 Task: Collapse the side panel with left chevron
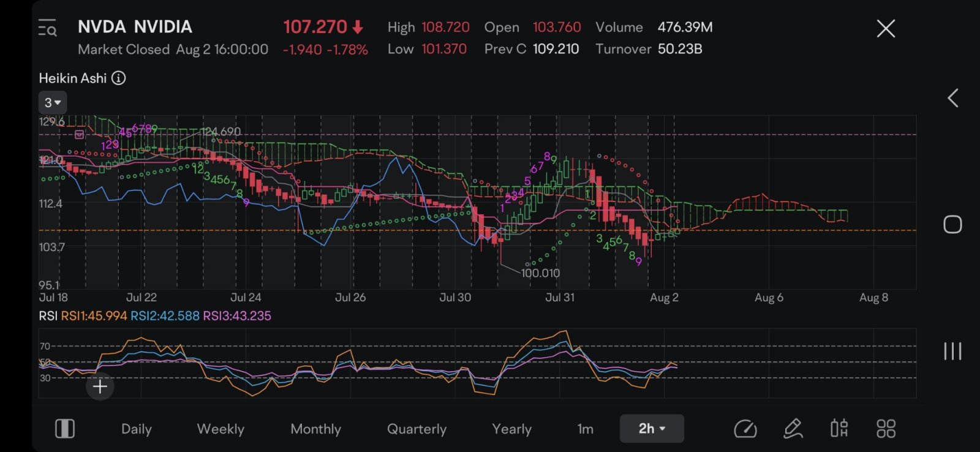952,98
